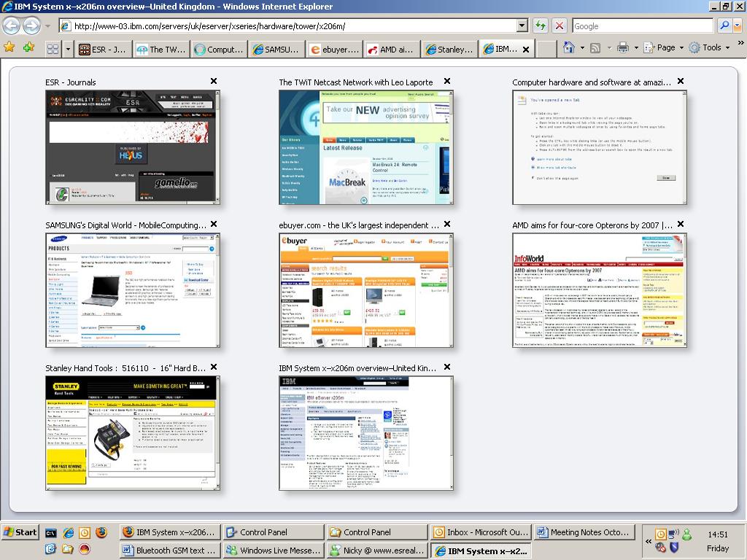Open the Stanley Hand Tools page thumbnail
Image resolution: width=747 pixels, height=560 pixels.
(x=132, y=432)
